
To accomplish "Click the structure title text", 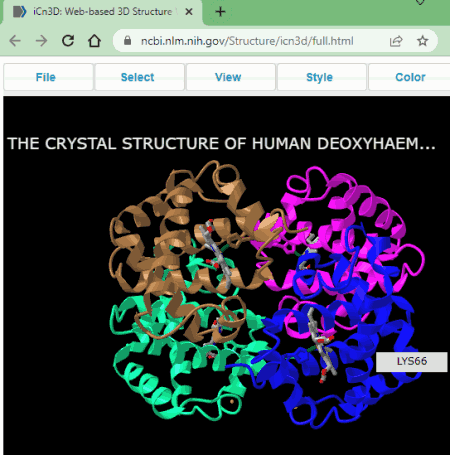I will point(221,144).
